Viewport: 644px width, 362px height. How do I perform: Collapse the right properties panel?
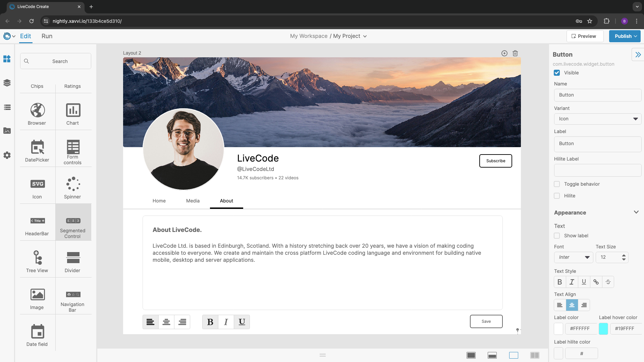(638, 55)
